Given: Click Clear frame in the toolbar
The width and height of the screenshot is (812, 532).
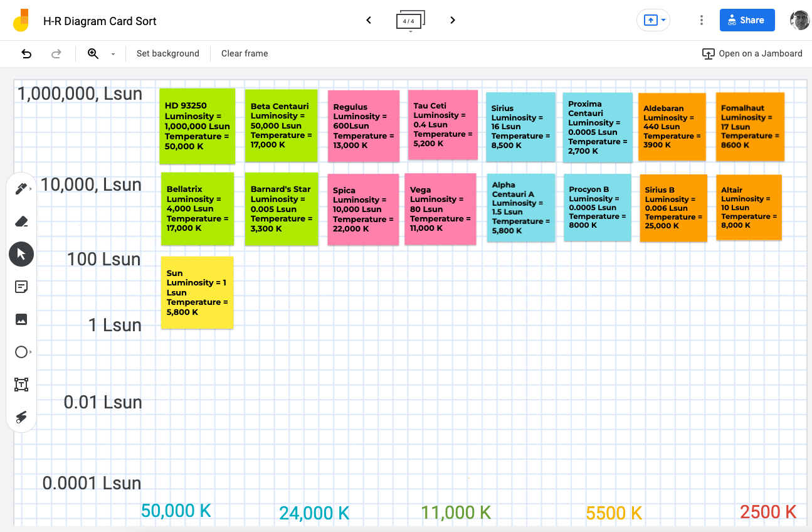Looking at the screenshot, I should click(x=244, y=53).
